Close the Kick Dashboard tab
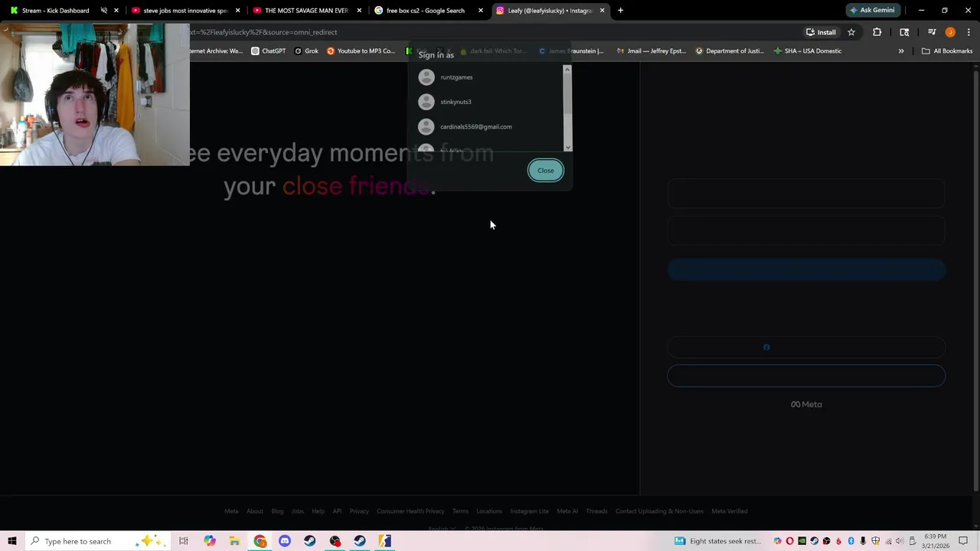The width and height of the screenshot is (980, 551). (x=116, y=11)
